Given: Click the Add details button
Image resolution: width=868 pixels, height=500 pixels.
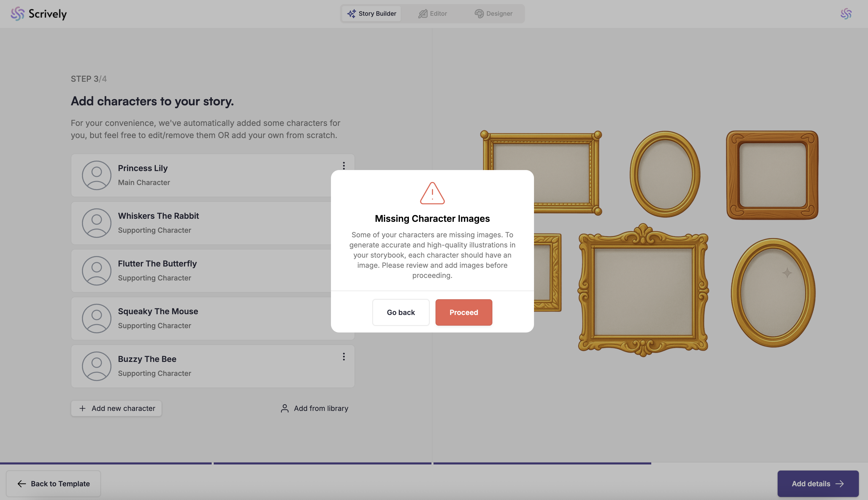Looking at the screenshot, I should [x=818, y=484].
